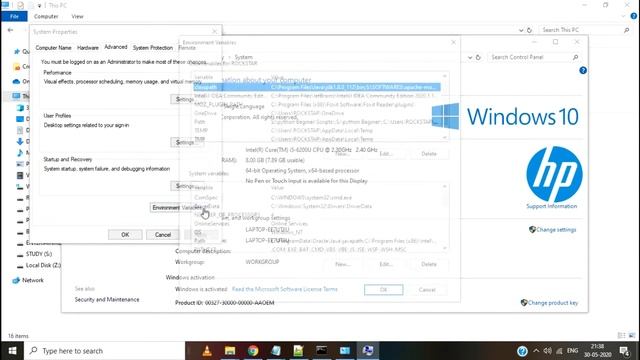Open HP Support Information link

(x=552, y=206)
